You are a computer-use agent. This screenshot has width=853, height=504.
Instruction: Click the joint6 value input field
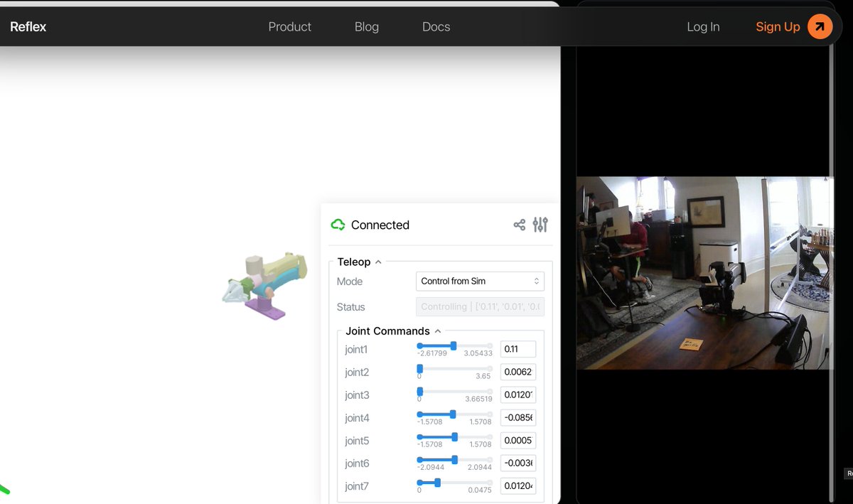pyautogui.click(x=518, y=463)
